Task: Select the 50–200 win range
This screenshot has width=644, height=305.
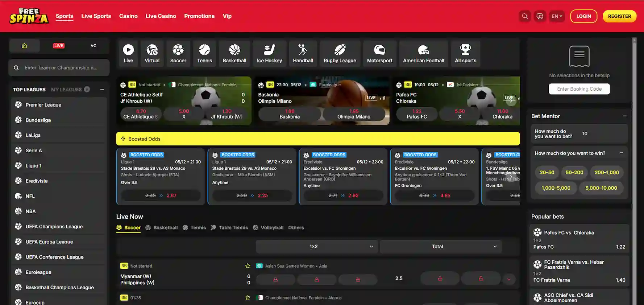Action: (574, 173)
